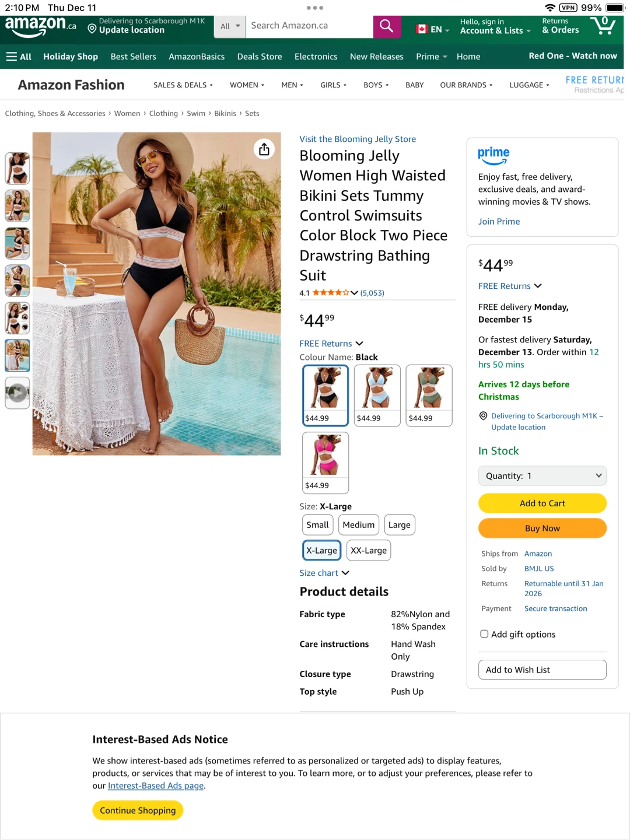
Task: Select the XX-Large size option
Action: (369, 550)
